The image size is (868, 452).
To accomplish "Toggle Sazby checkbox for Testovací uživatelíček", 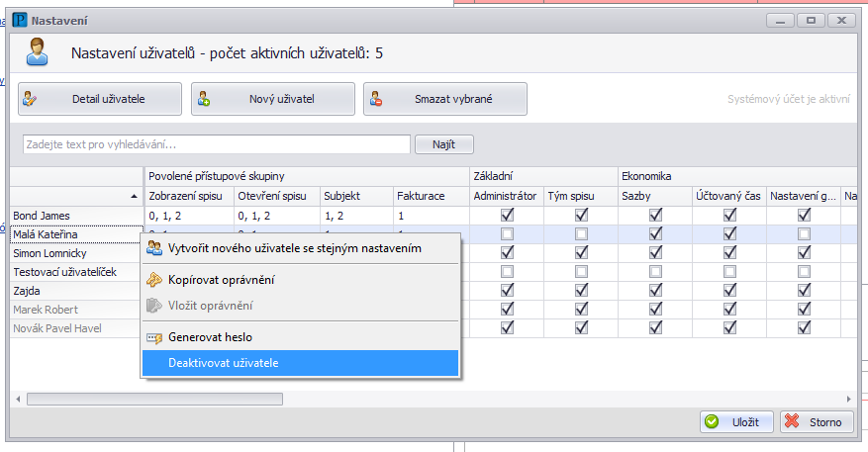I will pyautogui.click(x=655, y=271).
